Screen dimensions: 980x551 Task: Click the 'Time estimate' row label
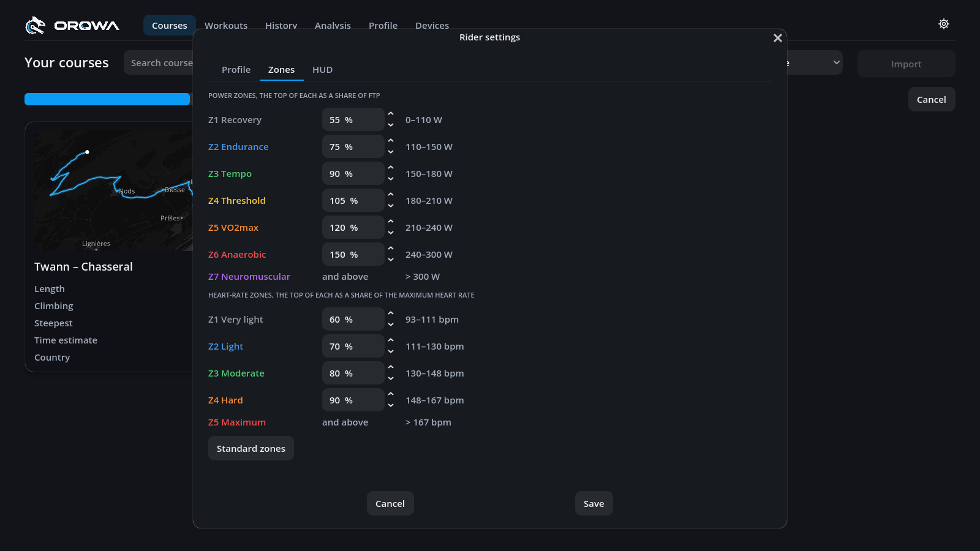coord(66,340)
